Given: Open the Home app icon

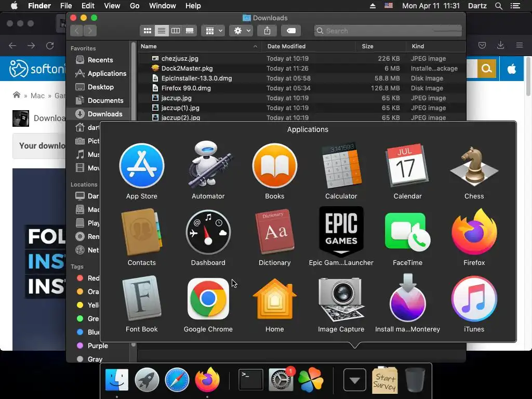Looking at the screenshot, I should pos(274,299).
